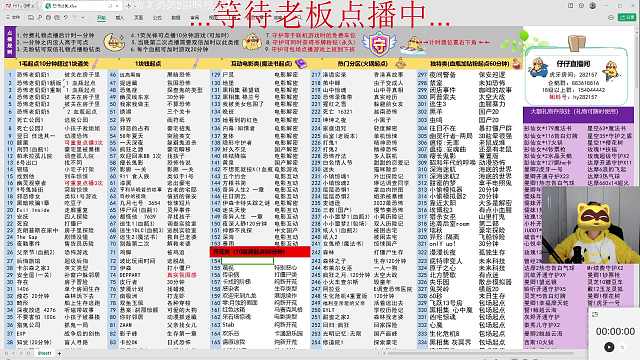Click the print icon in quick toolbar

(x=48, y=18)
